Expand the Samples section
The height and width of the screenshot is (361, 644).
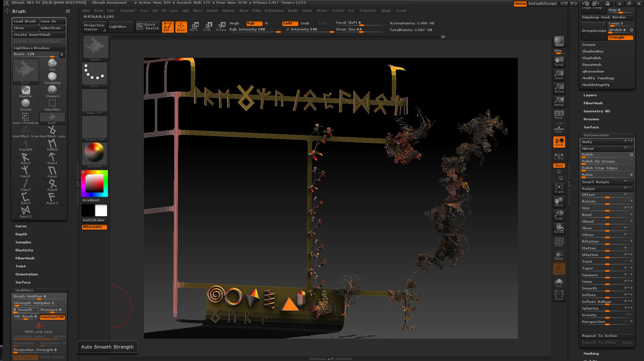click(23, 242)
